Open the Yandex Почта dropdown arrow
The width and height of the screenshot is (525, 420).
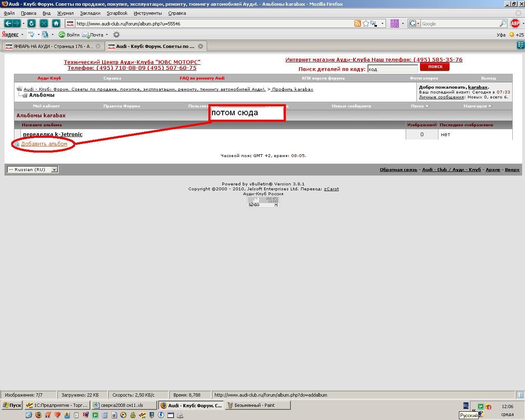click(x=107, y=35)
